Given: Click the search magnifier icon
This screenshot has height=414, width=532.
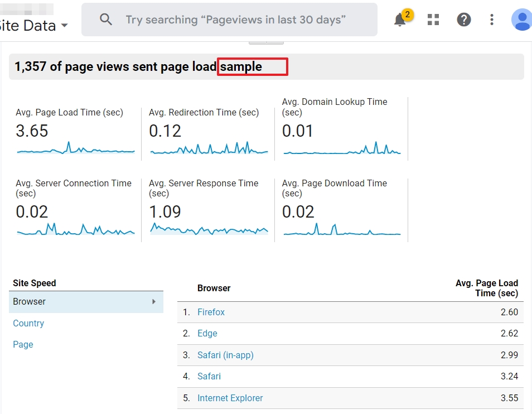Looking at the screenshot, I should [105, 20].
